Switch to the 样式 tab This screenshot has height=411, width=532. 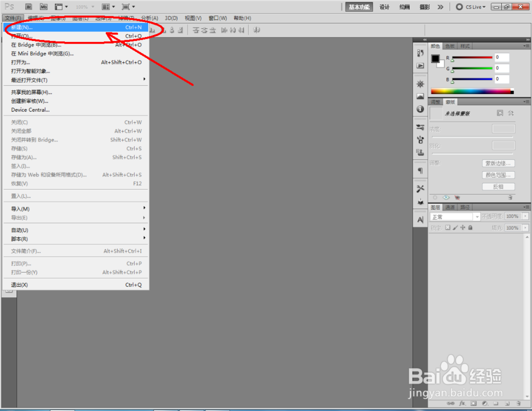tap(465, 46)
